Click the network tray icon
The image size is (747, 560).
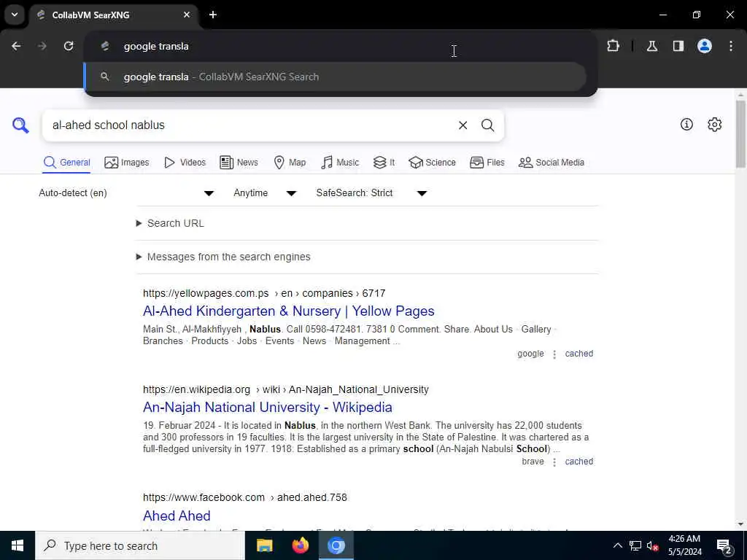point(635,545)
